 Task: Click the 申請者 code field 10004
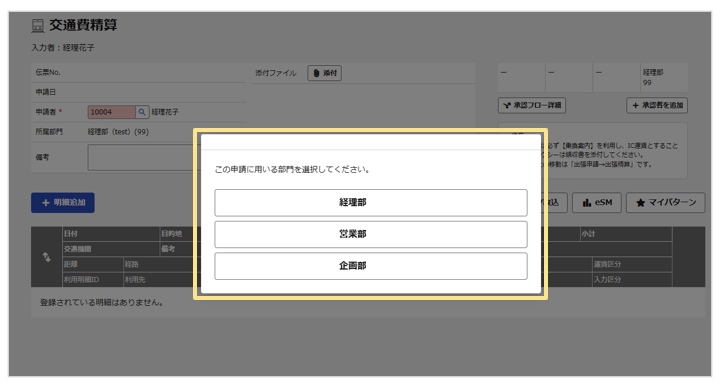[112, 112]
